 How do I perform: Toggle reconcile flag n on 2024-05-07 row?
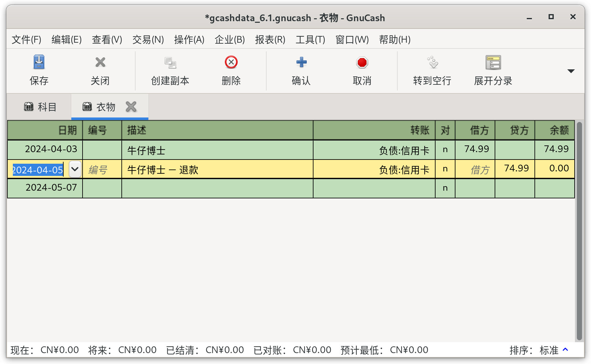(x=445, y=188)
